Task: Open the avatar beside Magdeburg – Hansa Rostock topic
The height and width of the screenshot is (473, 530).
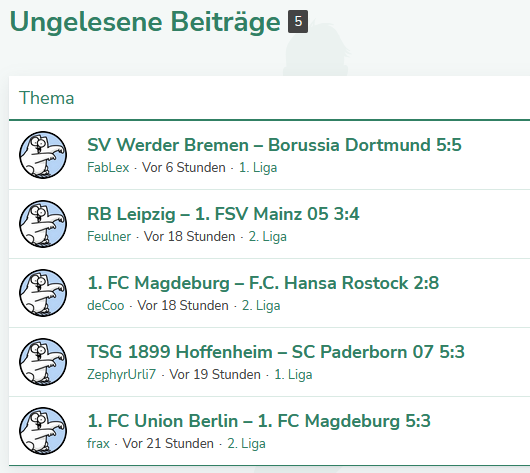Action: pyautogui.click(x=43, y=293)
